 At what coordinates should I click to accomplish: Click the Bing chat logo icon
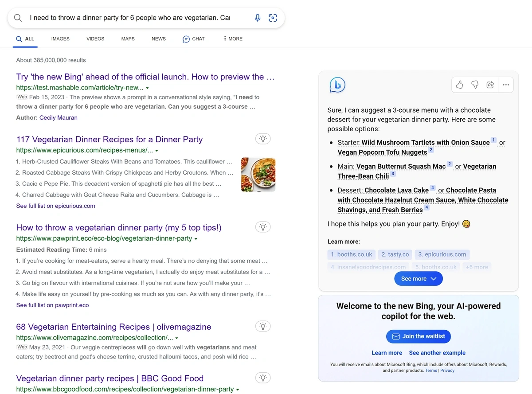point(337,85)
